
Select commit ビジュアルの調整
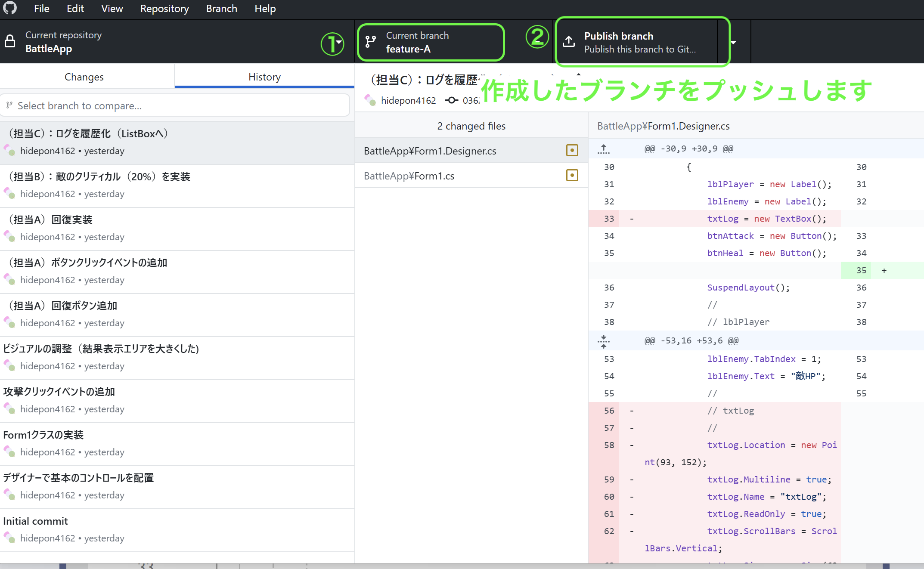point(177,358)
